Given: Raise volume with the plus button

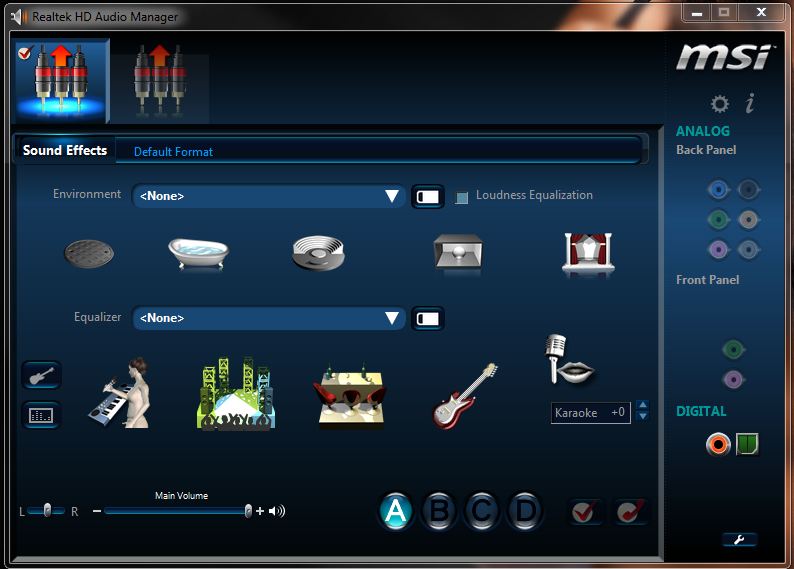Looking at the screenshot, I should 260,511.
